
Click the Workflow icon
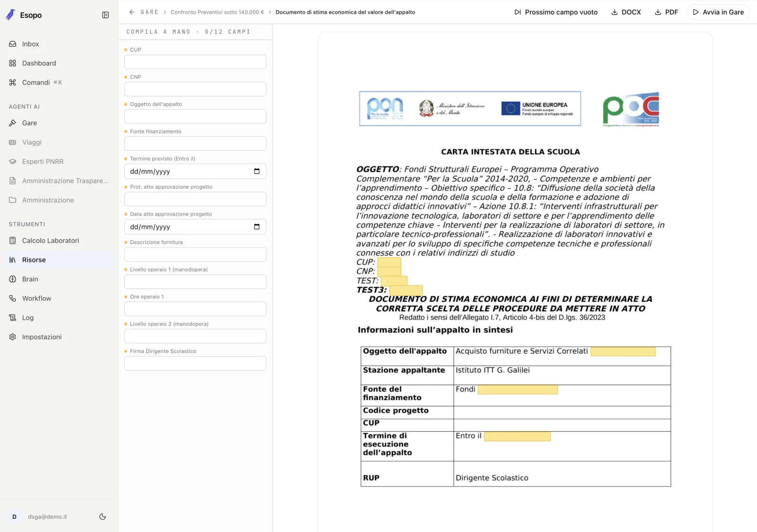pyautogui.click(x=13, y=298)
